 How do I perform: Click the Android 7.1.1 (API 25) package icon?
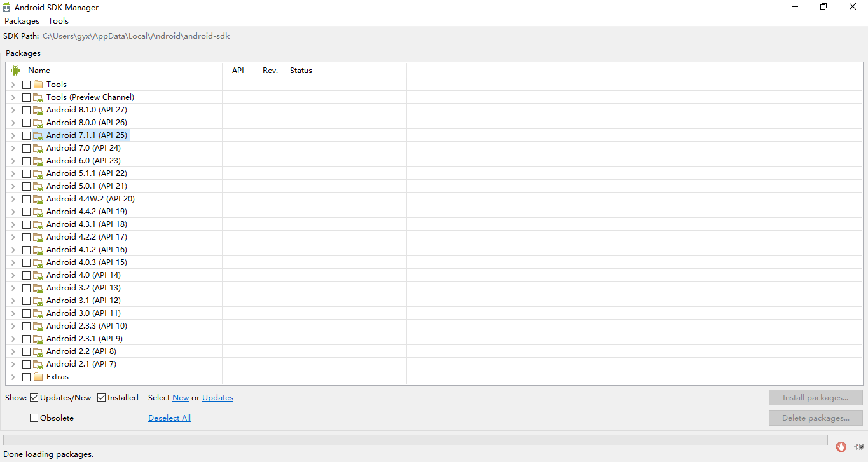pos(38,135)
